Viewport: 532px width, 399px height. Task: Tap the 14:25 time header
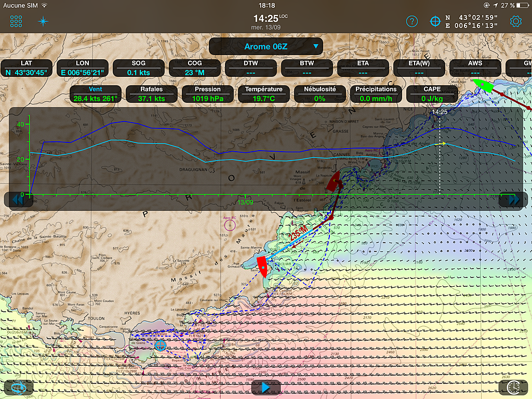(270, 18)
